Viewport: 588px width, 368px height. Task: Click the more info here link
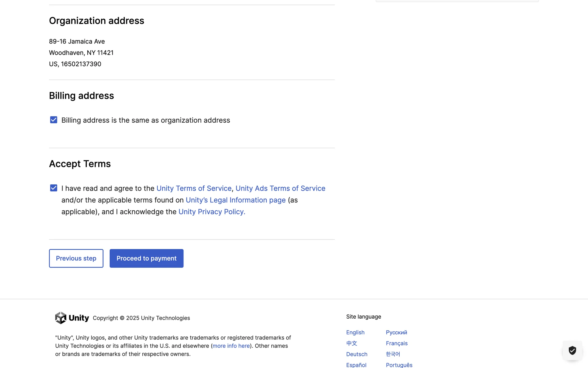(231, 346)
